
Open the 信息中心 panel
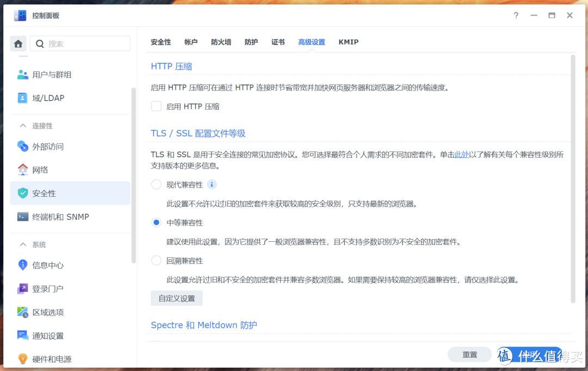(x=52, y=265)
